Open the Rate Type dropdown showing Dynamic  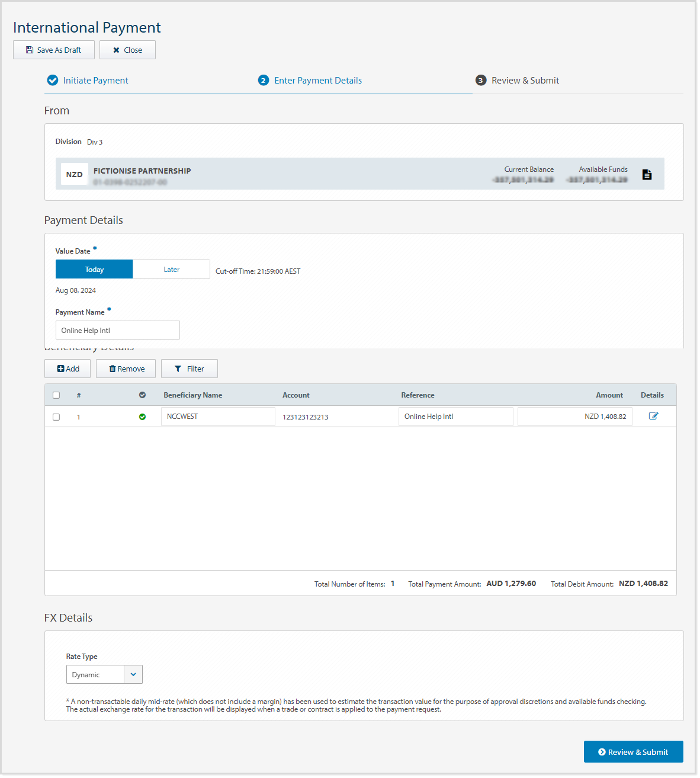pos(104,674)
